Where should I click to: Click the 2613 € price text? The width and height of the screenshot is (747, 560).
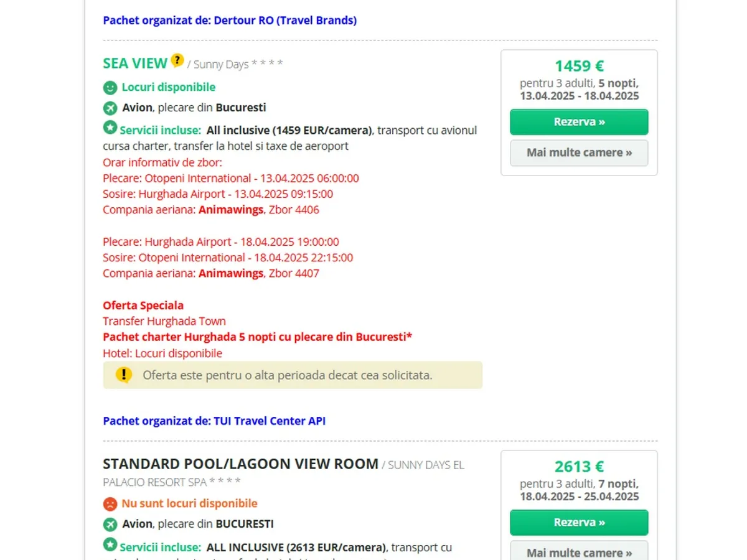coord(579,467)
